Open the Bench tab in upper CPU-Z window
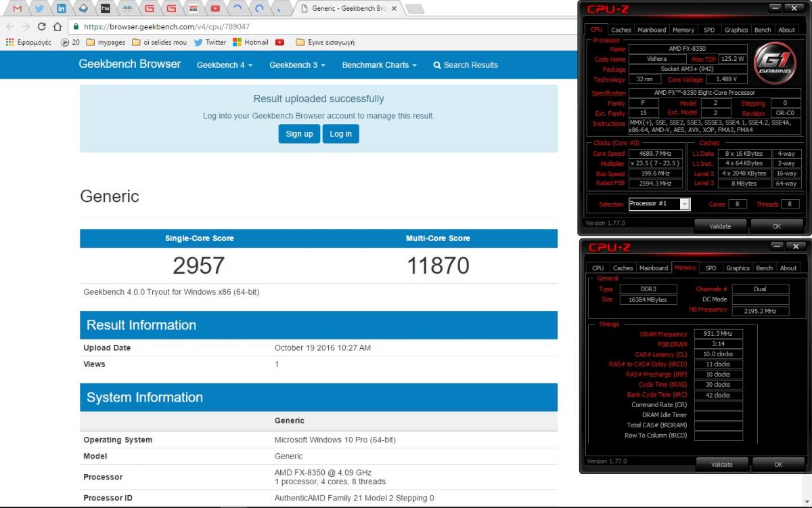Image resolution: width=812 pixels, height=508 pixels. [x=763, y=30]
